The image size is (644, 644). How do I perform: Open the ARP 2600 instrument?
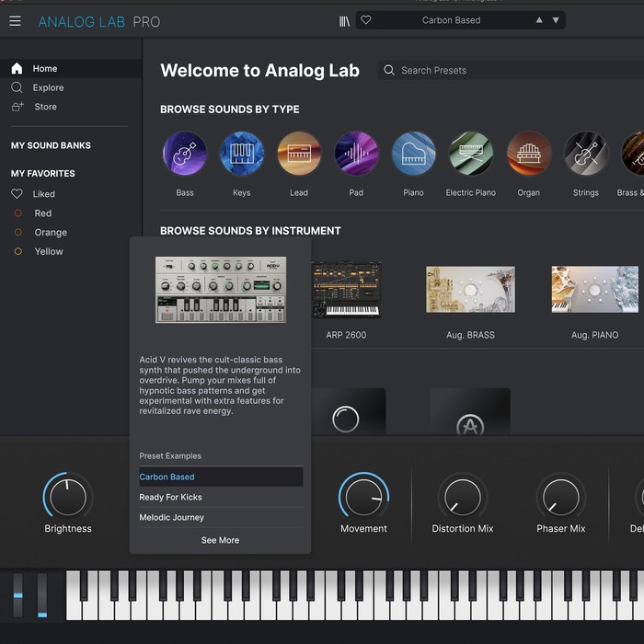click(346, 290)
